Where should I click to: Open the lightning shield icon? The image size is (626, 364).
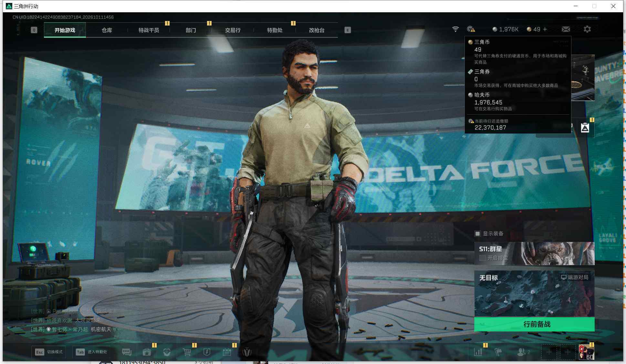[207, 352]
